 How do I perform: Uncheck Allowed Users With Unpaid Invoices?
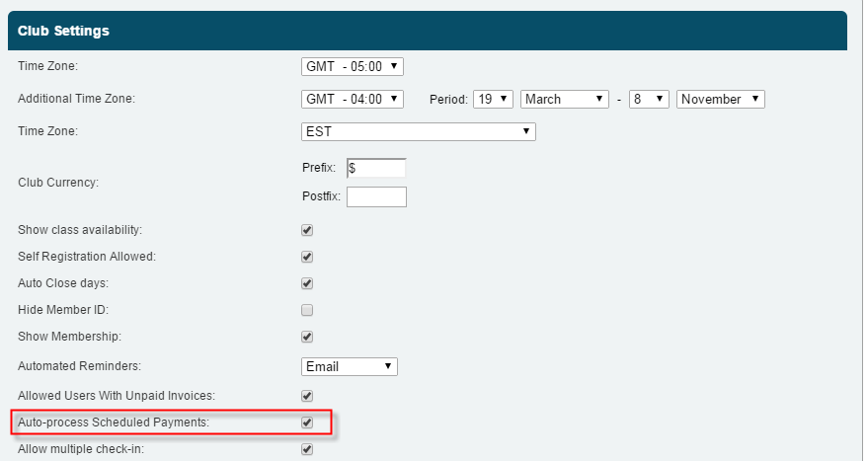pos(307,396)
